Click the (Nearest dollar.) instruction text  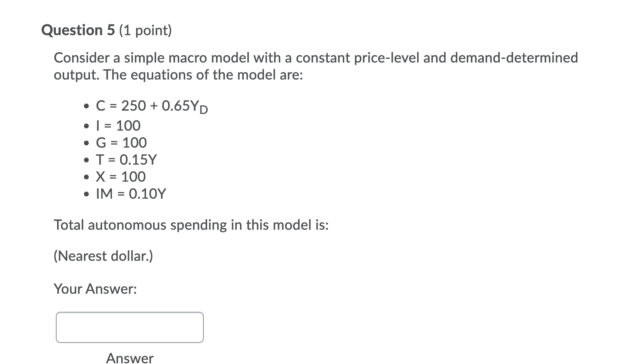point(104,256)
